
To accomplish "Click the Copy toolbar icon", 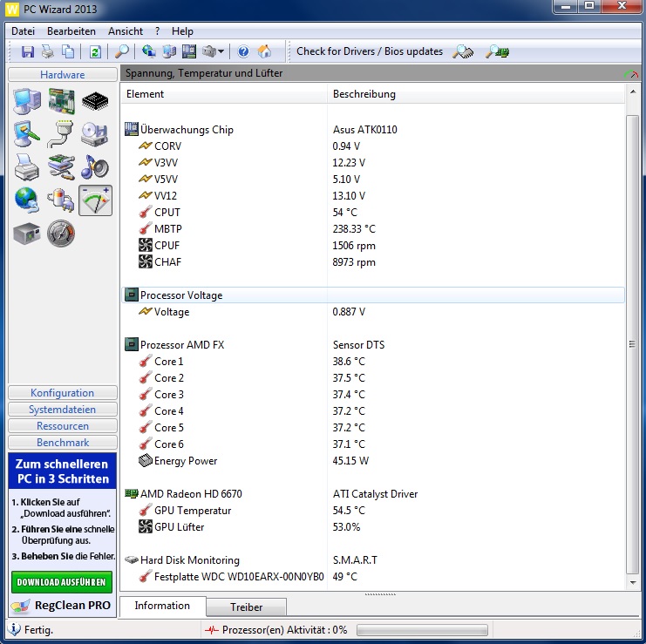I will [68, 52].
